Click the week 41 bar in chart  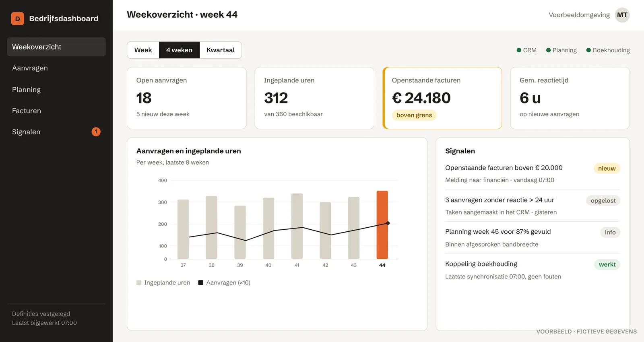coord(297,226)
